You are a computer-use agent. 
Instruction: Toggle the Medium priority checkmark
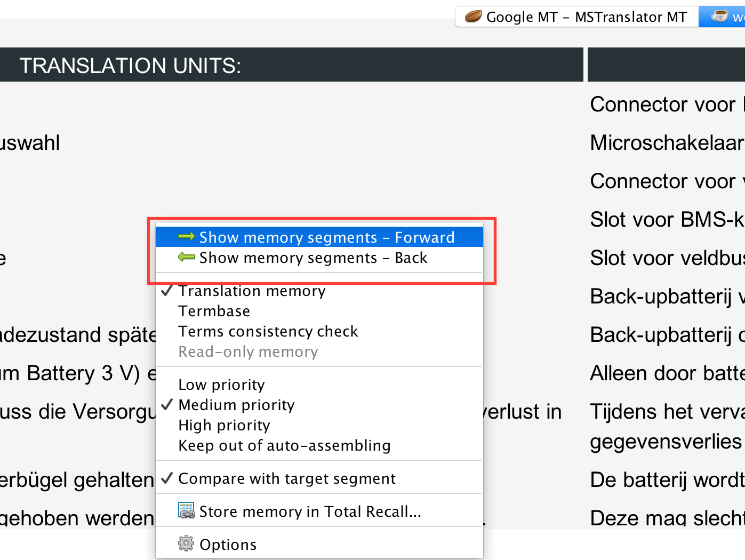(x=236, y=405)
